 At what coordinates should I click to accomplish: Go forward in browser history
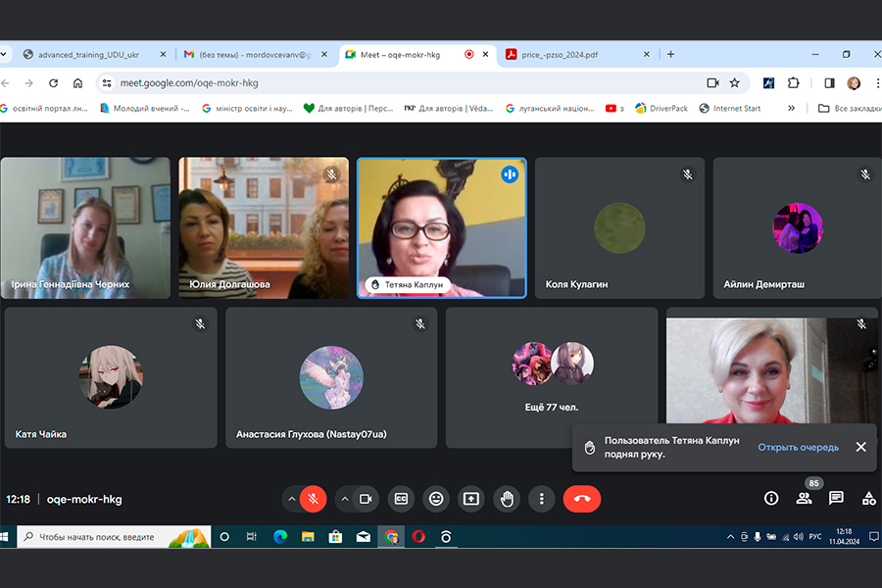[x=28, y=83]
